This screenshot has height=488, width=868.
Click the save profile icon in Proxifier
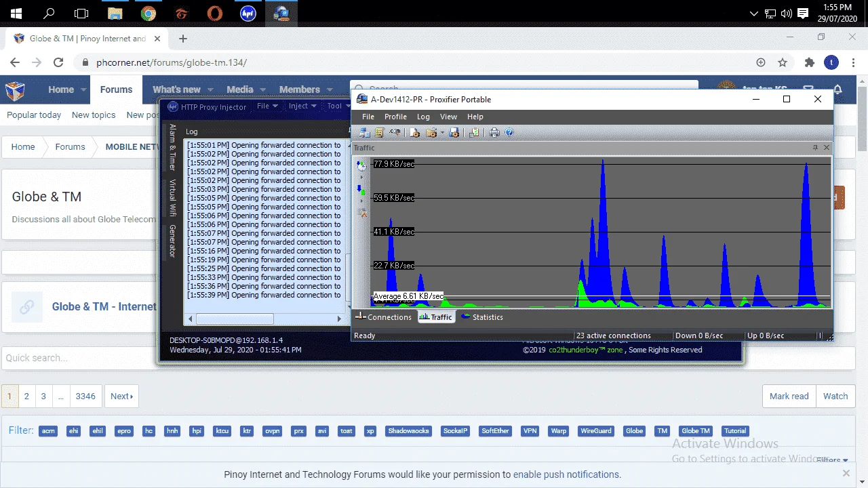pos(454,132)
